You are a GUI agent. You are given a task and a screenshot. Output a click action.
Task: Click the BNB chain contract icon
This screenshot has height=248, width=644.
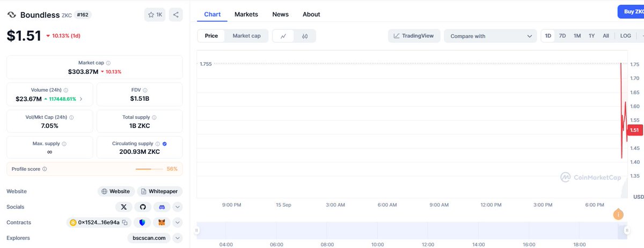point(73,222)
